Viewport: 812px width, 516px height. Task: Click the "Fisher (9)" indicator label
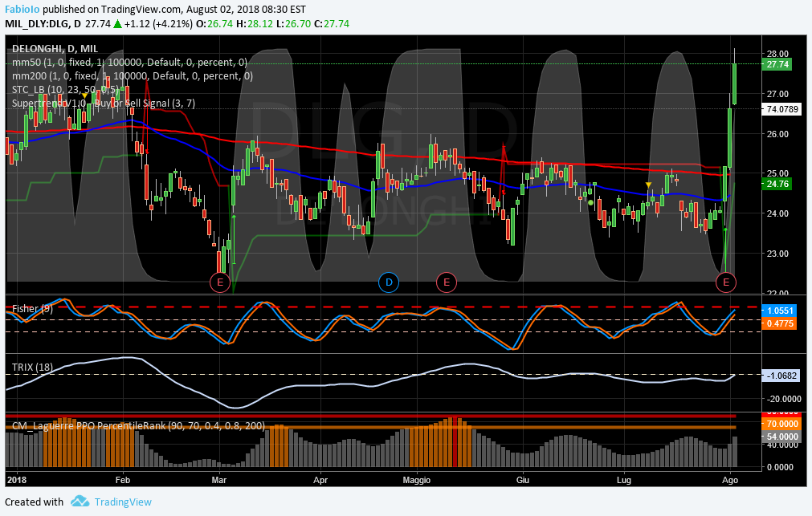click(32, 308)
